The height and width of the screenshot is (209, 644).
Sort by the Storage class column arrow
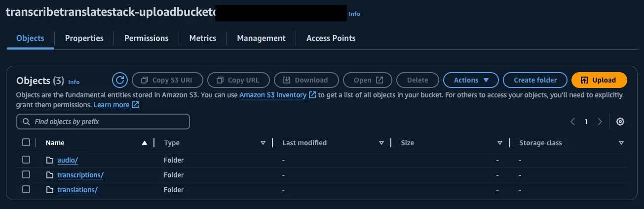621,143
